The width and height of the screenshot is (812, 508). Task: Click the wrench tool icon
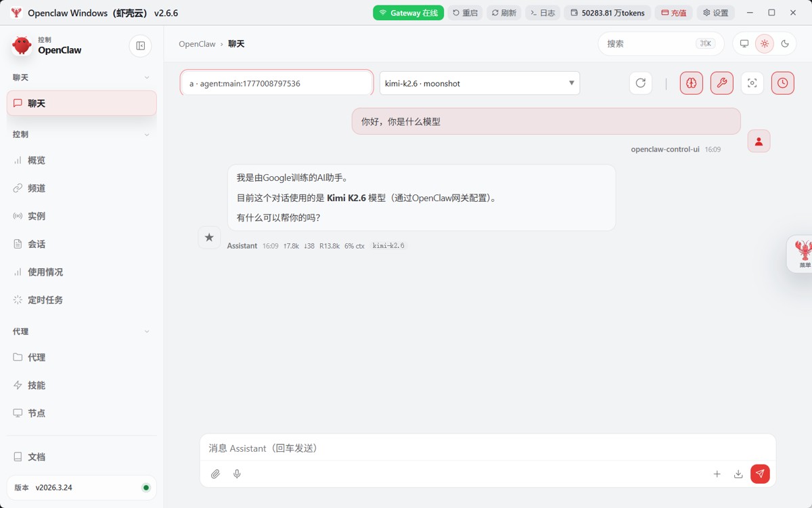click(x=722, y=83)
